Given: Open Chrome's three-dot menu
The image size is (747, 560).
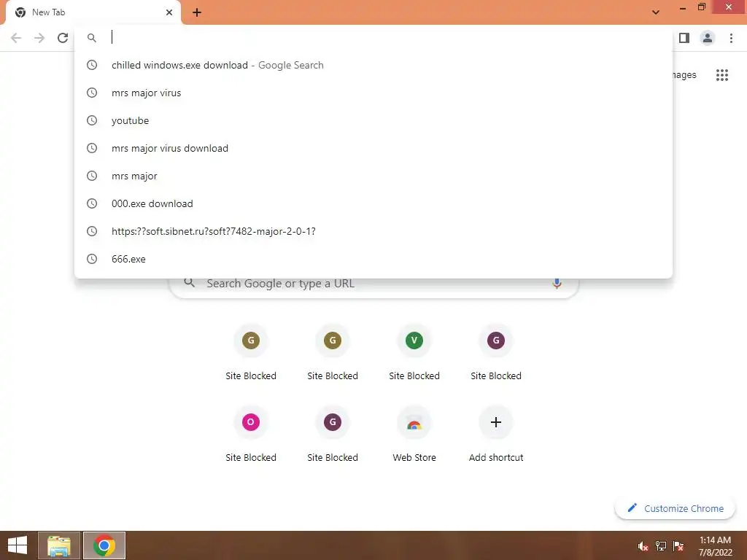Looking at the screenshot, I should pyautogui.click(x=731, y=38).
